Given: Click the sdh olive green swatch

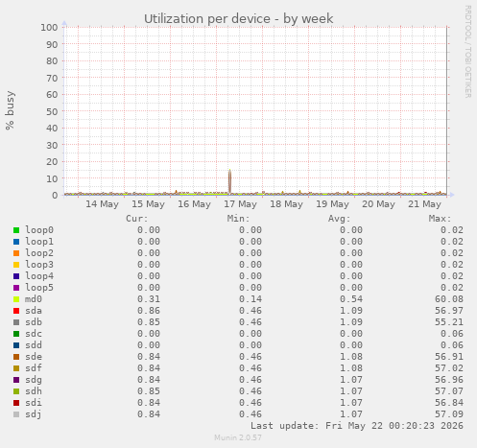Looking at the screenshot, I should tap(16, 391).
